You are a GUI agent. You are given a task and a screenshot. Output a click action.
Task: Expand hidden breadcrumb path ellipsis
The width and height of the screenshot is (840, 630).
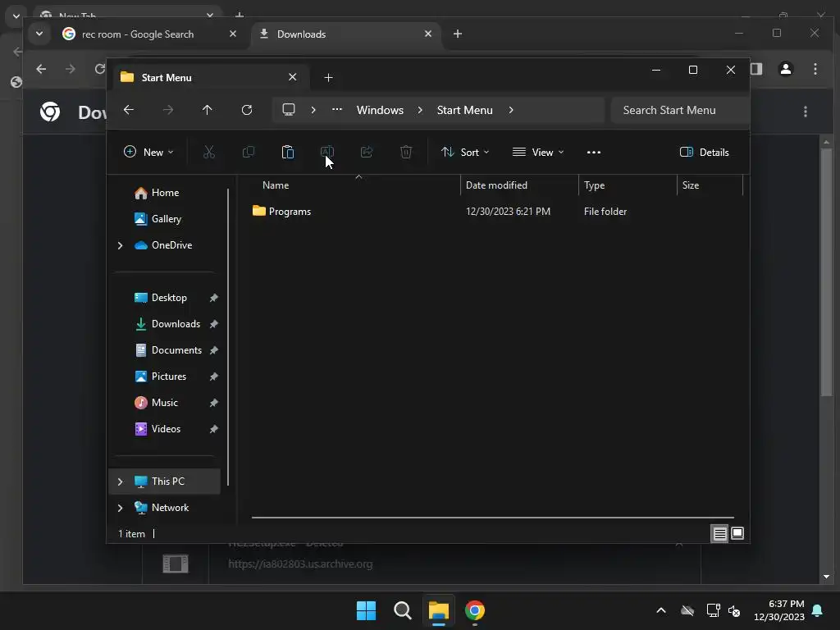[x=337, y=110]
